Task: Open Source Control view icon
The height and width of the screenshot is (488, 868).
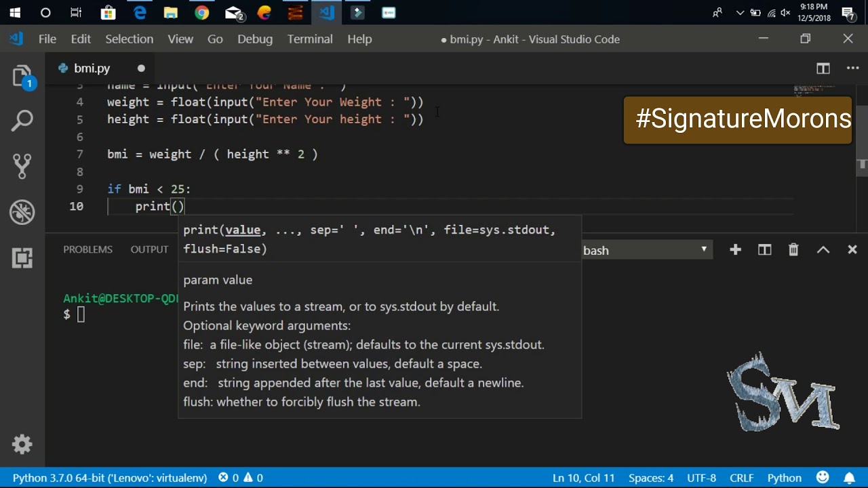Action: 22,167
